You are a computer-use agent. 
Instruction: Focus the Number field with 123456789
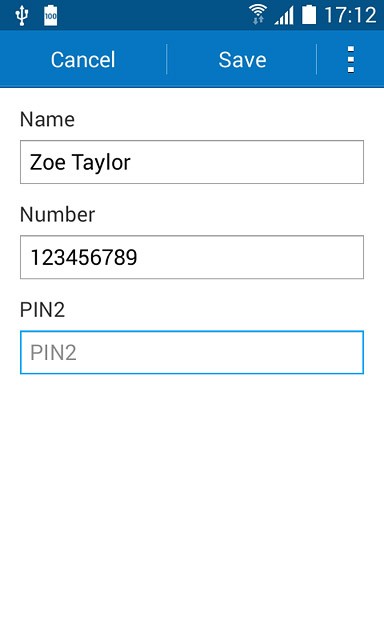click(192, 257)
